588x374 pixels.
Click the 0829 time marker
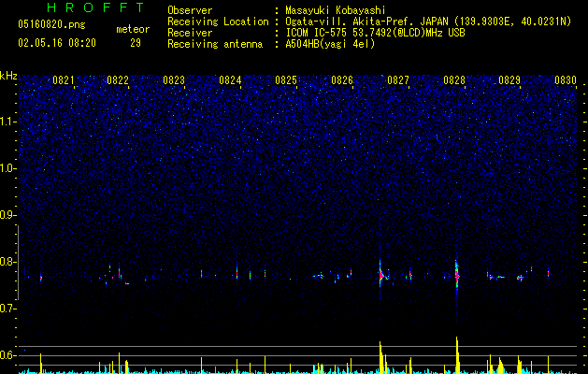pos(509,80)
